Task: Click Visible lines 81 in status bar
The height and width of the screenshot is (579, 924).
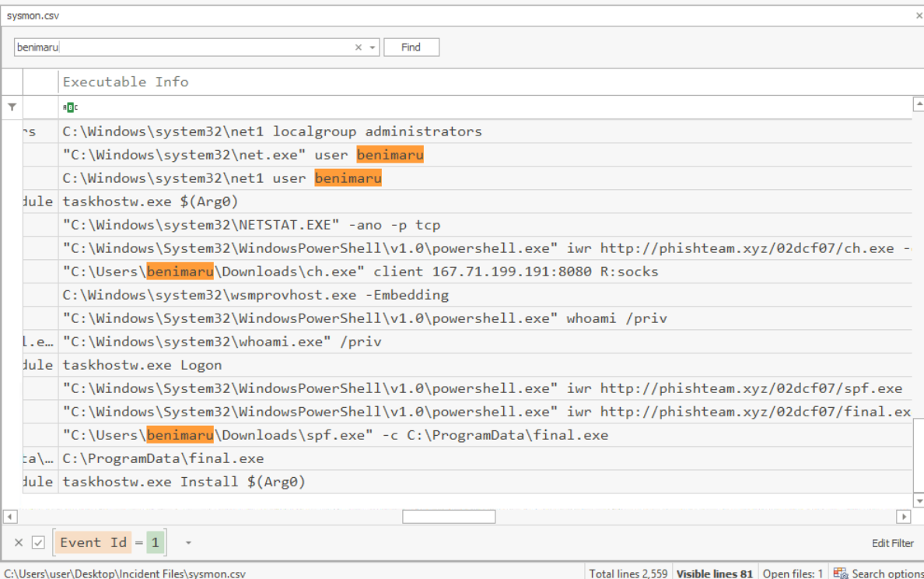Action: pyautogui.click(x=714, y=573)
